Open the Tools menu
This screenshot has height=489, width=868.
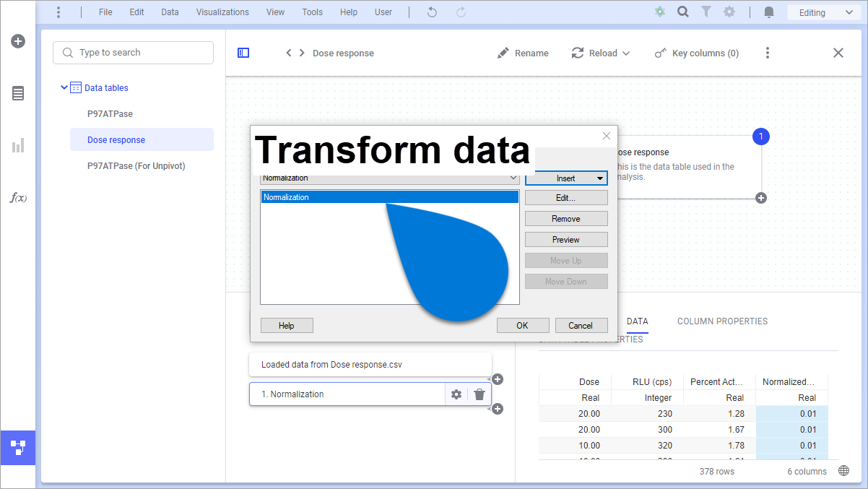click(312, 12)
